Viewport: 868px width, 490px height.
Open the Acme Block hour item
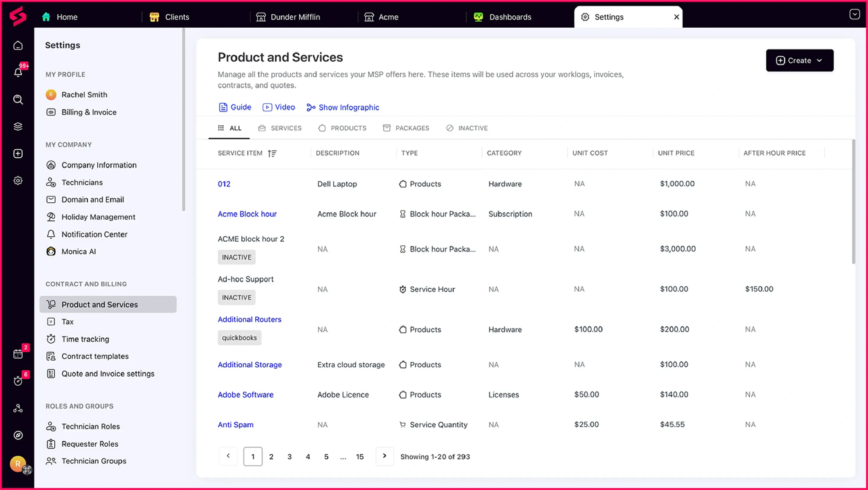[247, 214]
